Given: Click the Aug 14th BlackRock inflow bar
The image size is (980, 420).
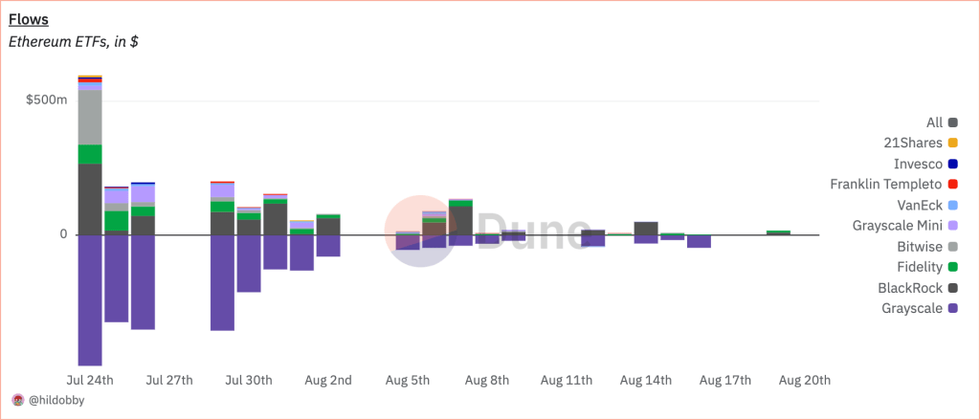Looking at the screenshot, I should tap(646, 229).
